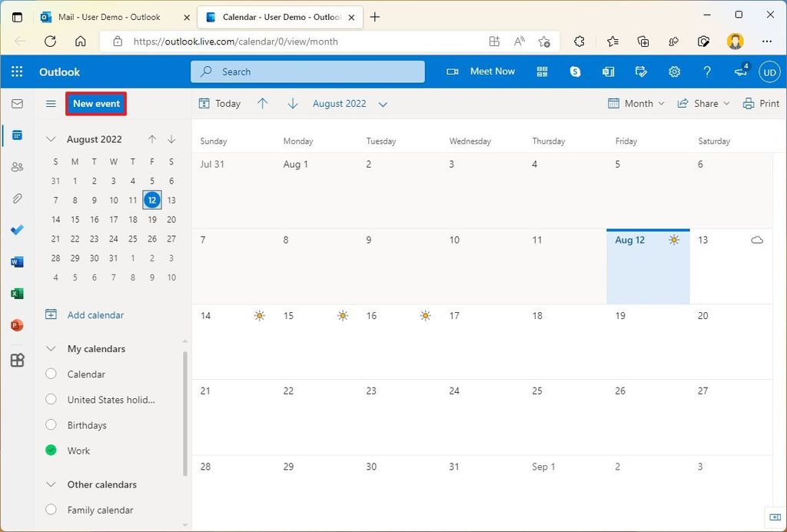Click the sidebar calendar list scrollbar
787x532 pixels.
[x=184, y=413]
